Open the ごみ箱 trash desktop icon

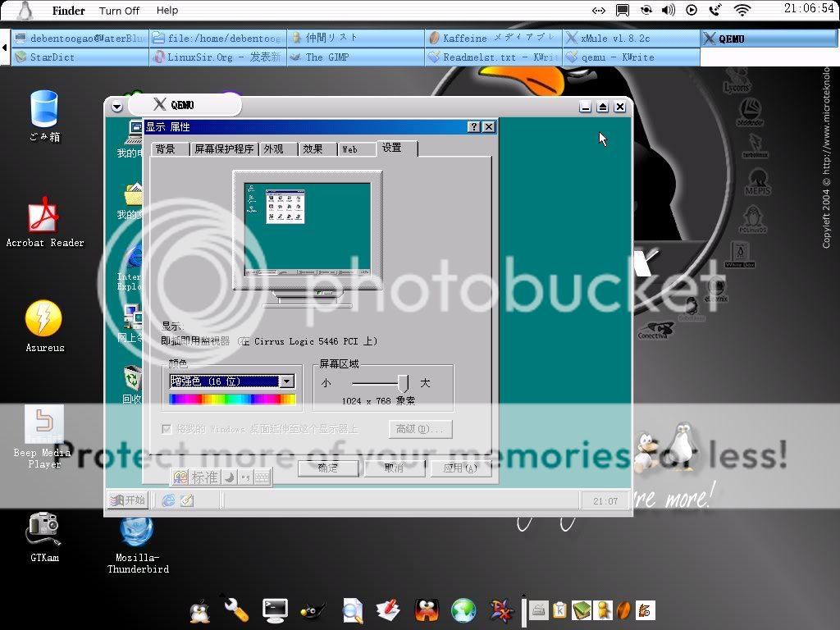click(44, 116)
